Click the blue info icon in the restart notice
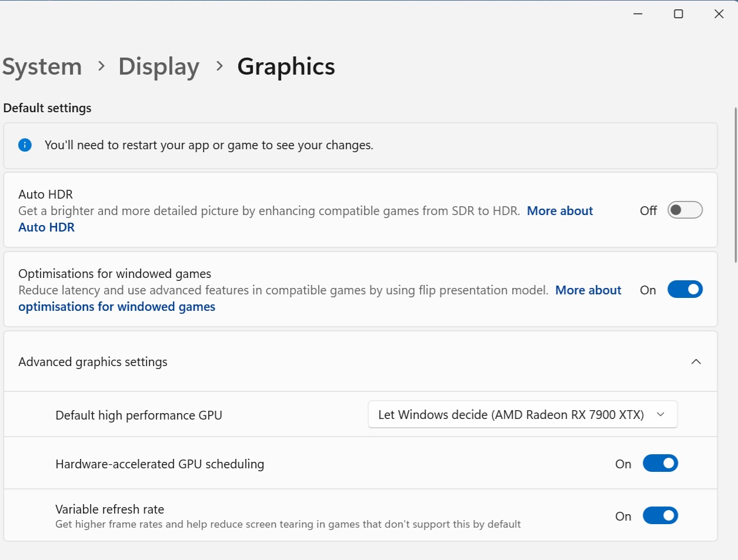The width and height of the screenshot is (738, 560). pos(25,145)
